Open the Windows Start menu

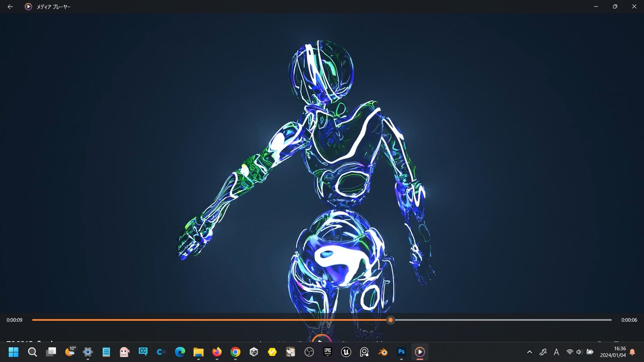[13, 352]
